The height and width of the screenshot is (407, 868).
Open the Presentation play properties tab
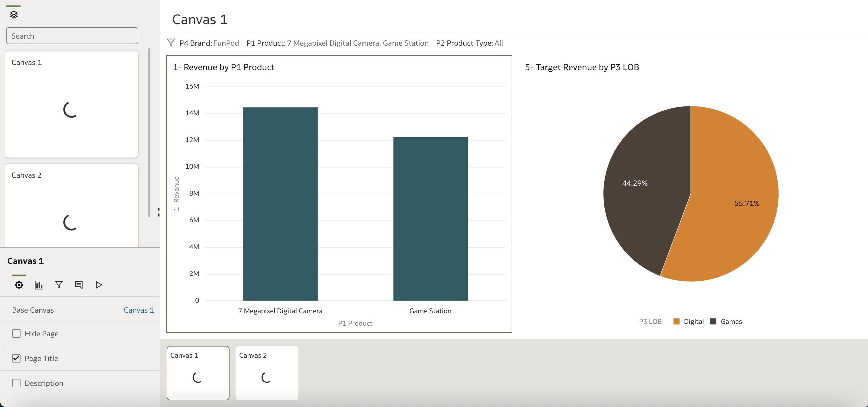(x=99, y=285)
